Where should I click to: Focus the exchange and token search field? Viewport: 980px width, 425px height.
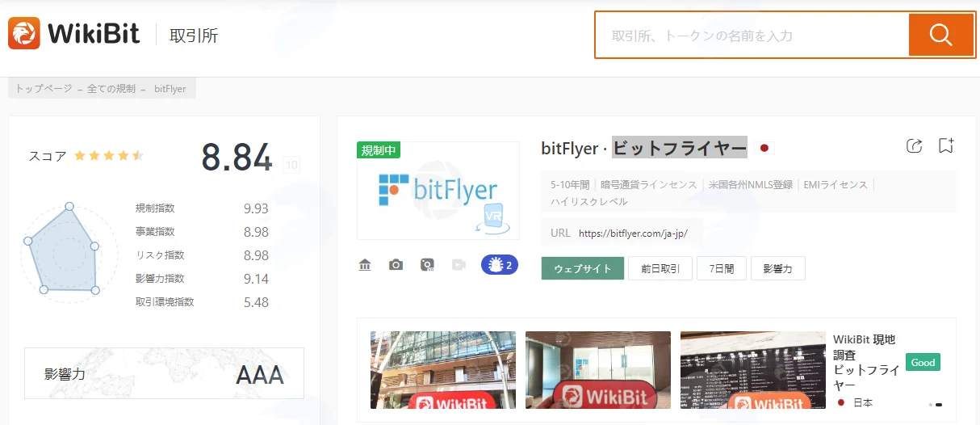[752, 36]
